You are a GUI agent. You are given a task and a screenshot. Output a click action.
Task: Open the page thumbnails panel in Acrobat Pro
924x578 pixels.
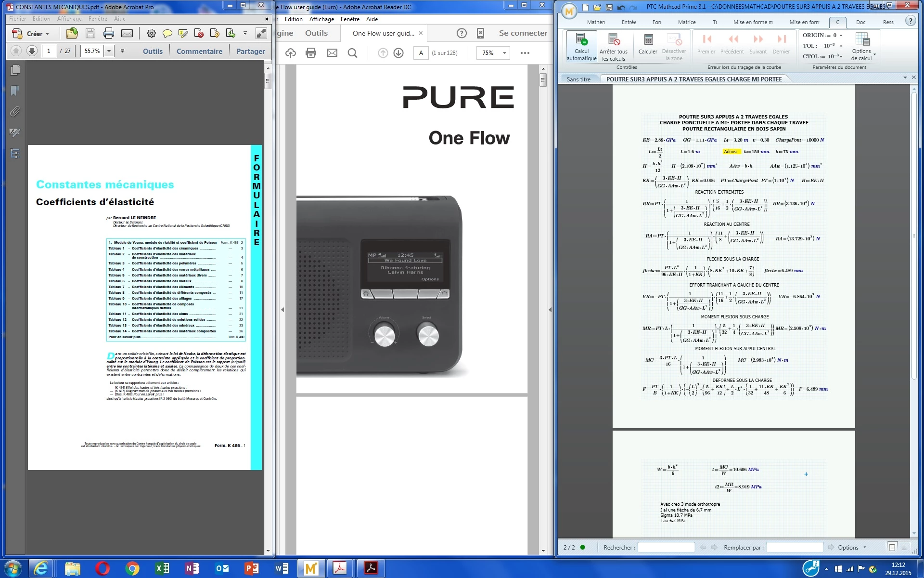point(15,70)
